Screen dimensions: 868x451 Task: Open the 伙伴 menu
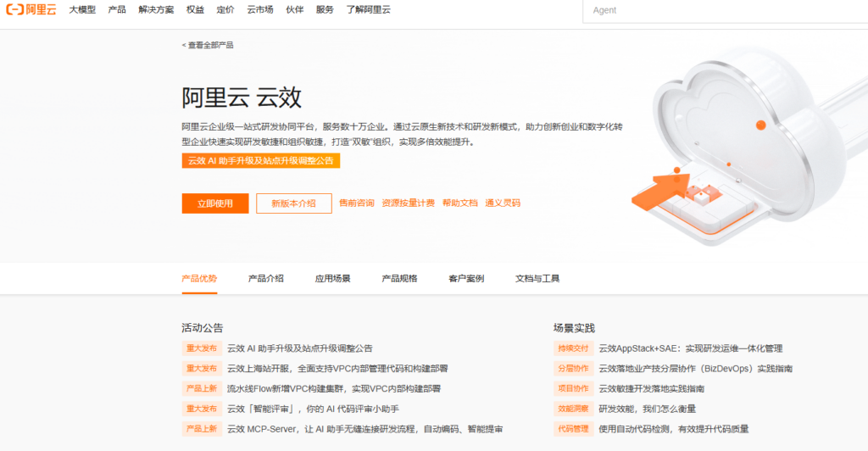294,9
